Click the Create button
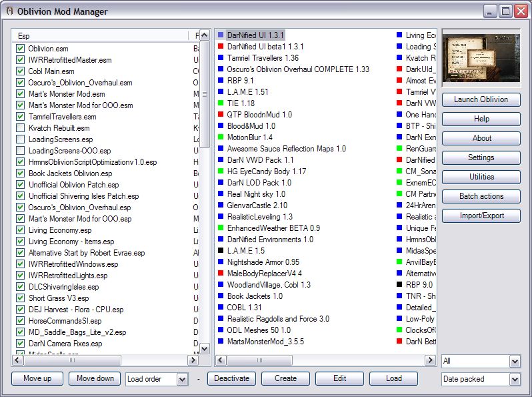Image resolution: width=532 pixels, height=397 pixels. 286,378
